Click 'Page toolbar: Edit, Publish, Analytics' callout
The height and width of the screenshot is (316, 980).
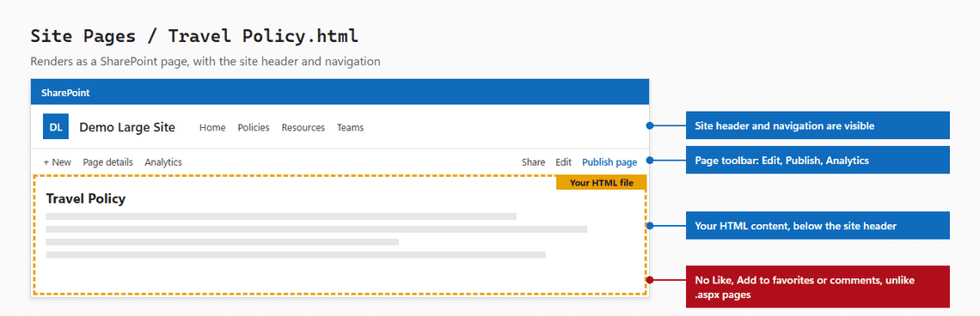(x=818, y=160)
